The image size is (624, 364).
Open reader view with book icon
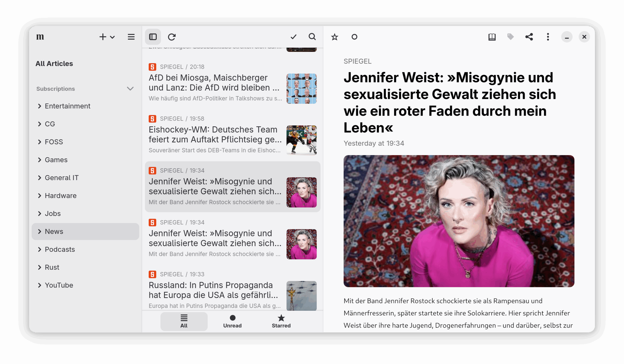coord(492,37)
